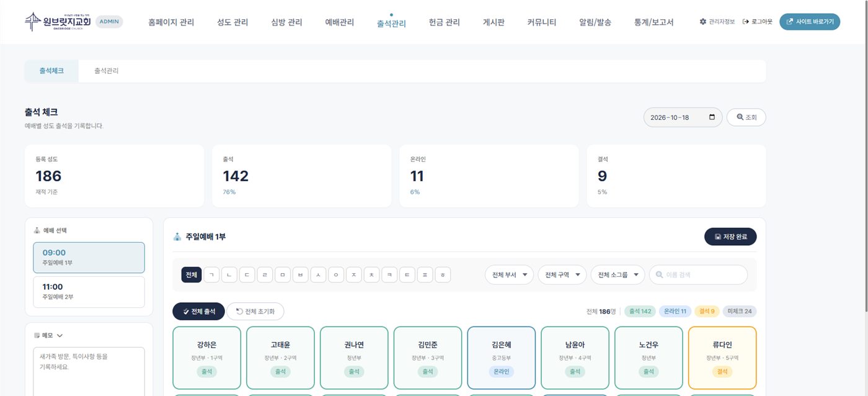Open the site via 사이트 바로가기
This screenshot has height=396, width=868.
(x=810, y=22)
